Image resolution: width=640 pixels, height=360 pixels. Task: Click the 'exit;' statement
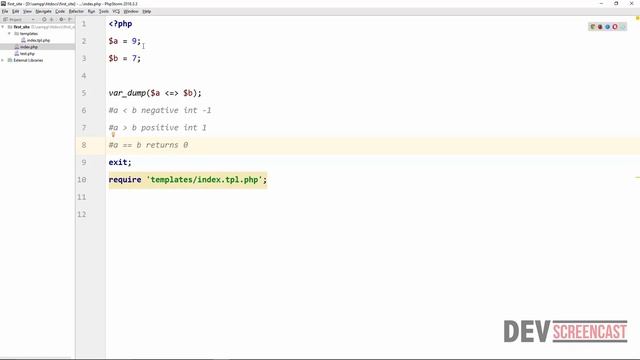coord(120,162)
